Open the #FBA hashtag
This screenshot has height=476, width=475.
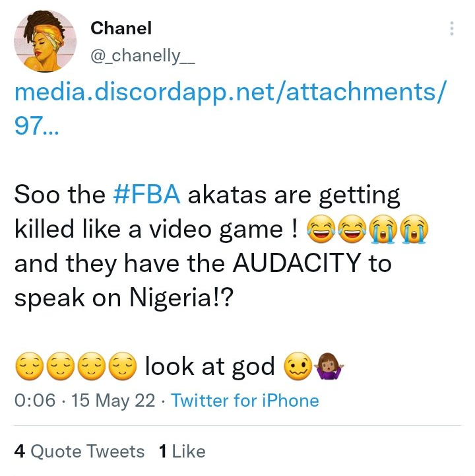point(147,195)
